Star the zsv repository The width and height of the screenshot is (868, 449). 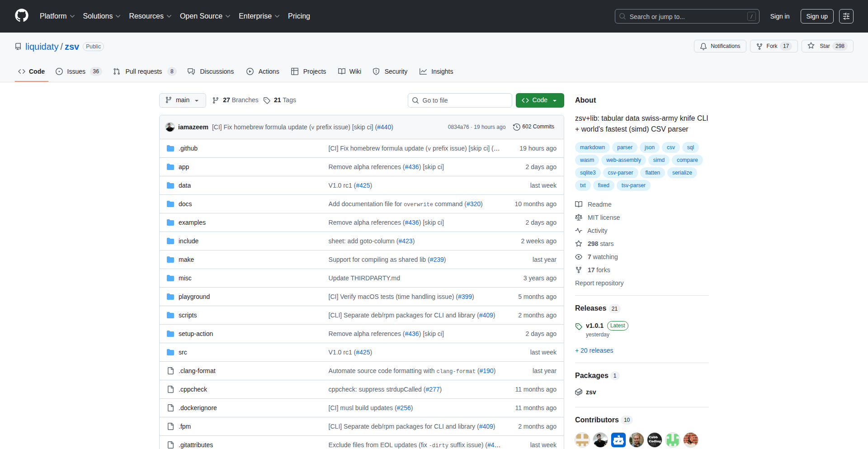[x=826, y=46]
